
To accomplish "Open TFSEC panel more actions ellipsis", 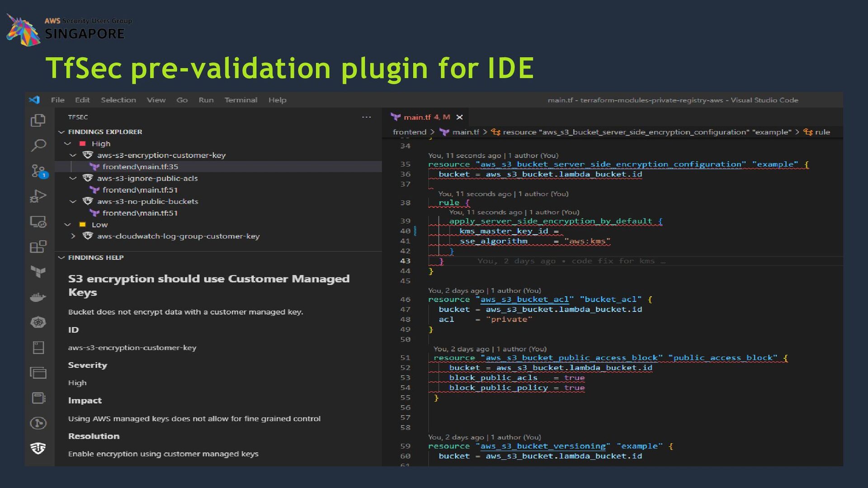I will point(366,117).
